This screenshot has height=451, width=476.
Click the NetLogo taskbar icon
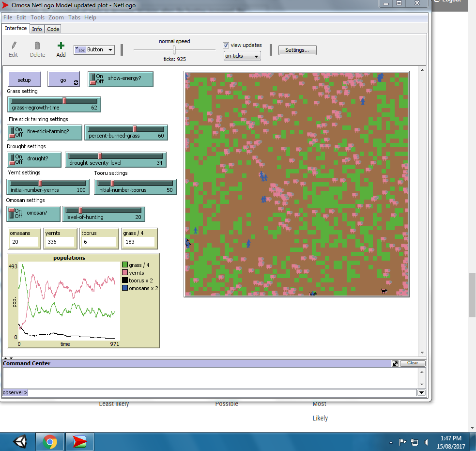pyautogui.click(x=79, y=442)
